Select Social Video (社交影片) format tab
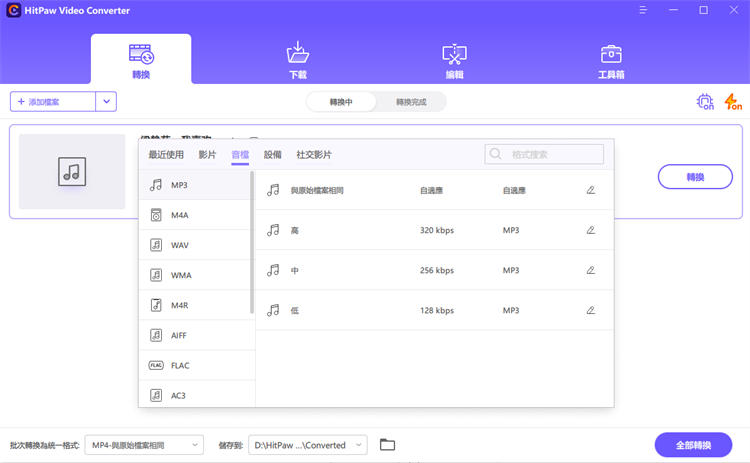Viewport: 750px width, 463px height. 314,154
